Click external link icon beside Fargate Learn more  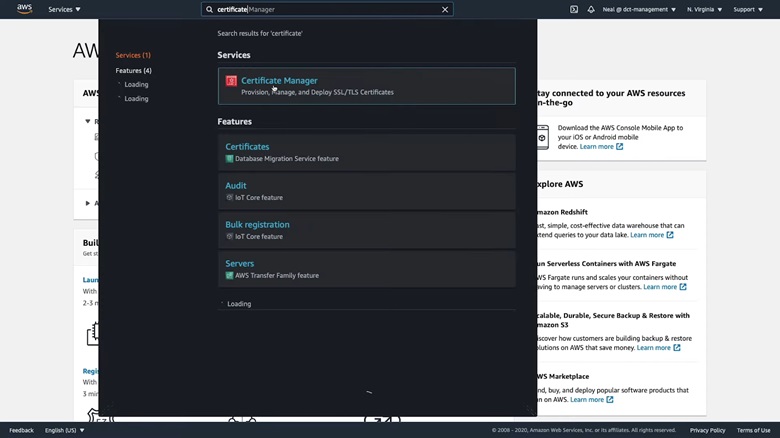point(683,287)
